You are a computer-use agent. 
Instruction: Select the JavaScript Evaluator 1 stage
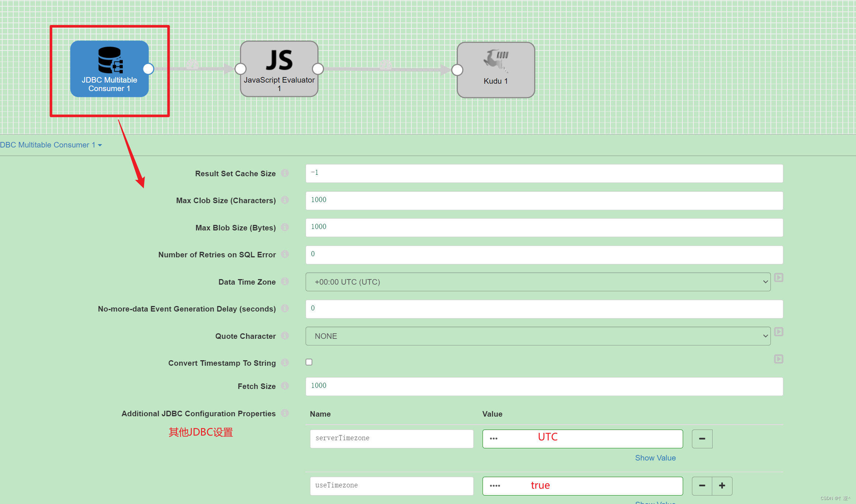point(279,69)
